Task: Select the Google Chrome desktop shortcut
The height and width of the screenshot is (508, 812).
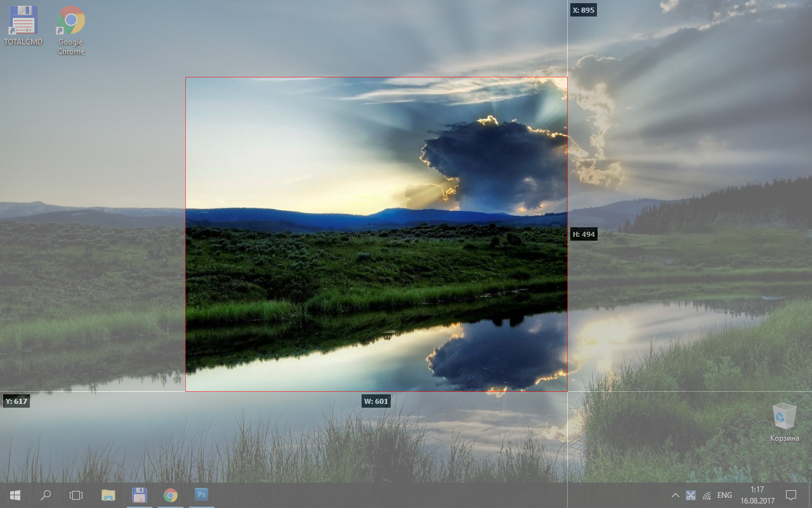Action: 70,30
